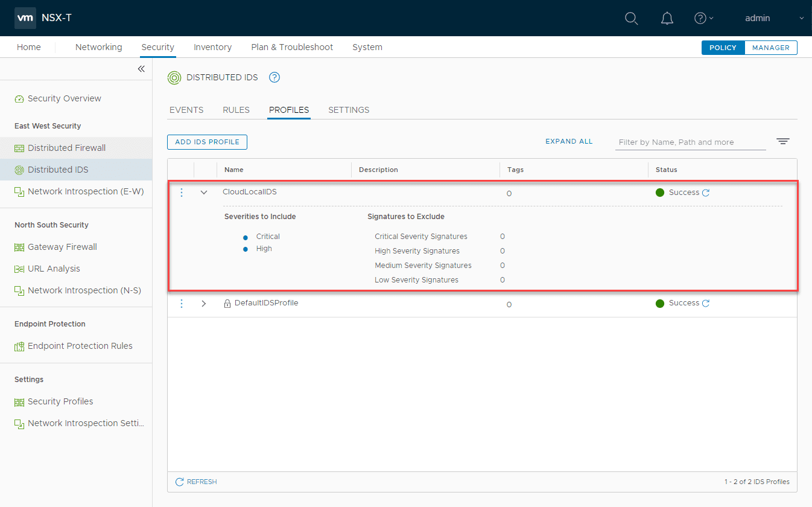
Task: Open actions menu for CloudLocalIDS row
Action: (x=181, y=193)
